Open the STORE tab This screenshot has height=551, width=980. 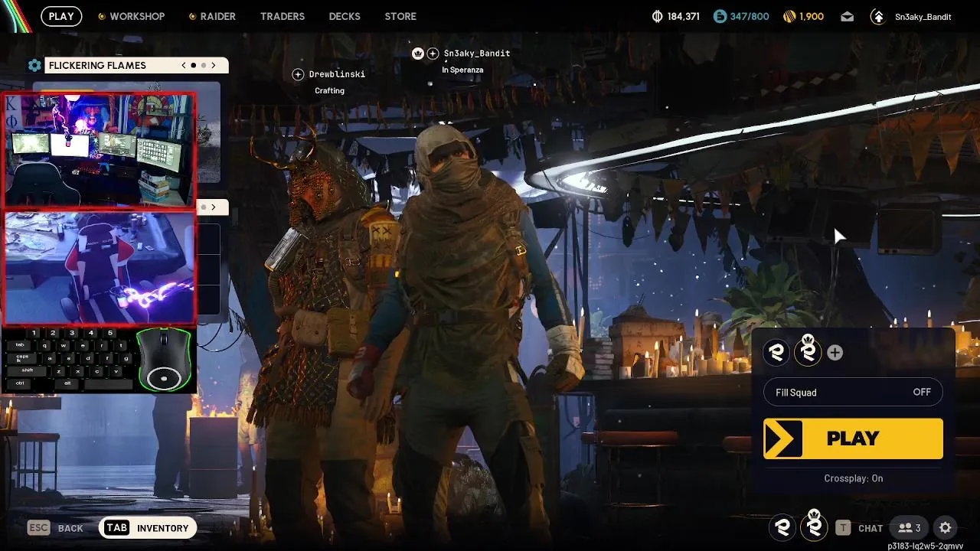coord(400,16)
